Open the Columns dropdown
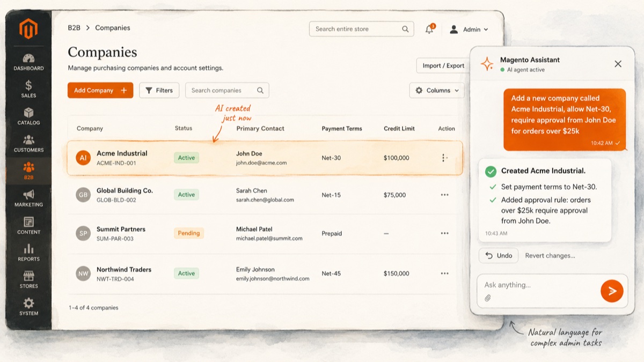Image resolution: width=644 pixels, height=362 pixels. tap(437, 91)
